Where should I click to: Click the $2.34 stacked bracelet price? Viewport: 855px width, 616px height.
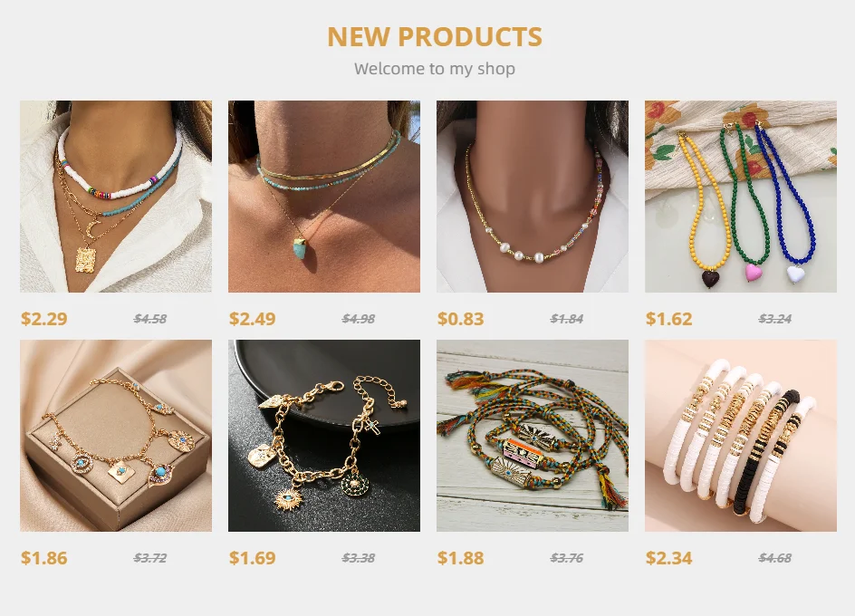tap(669, 558)
